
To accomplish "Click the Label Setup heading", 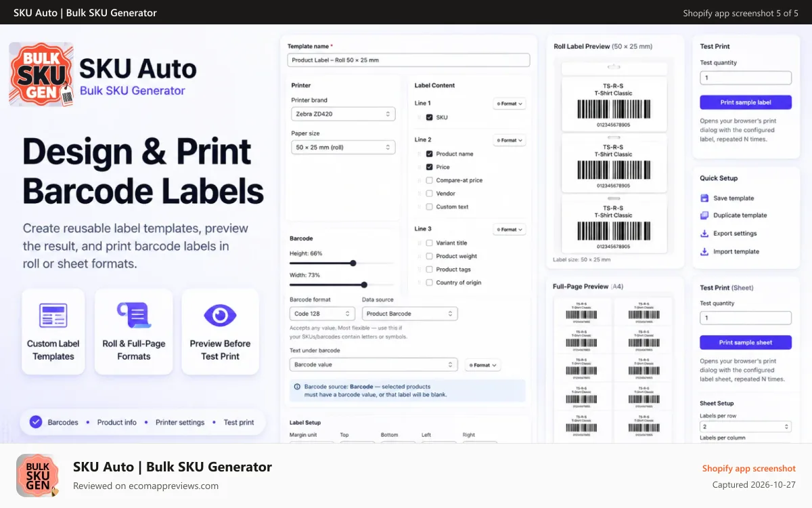I will (x=305, y=423).
